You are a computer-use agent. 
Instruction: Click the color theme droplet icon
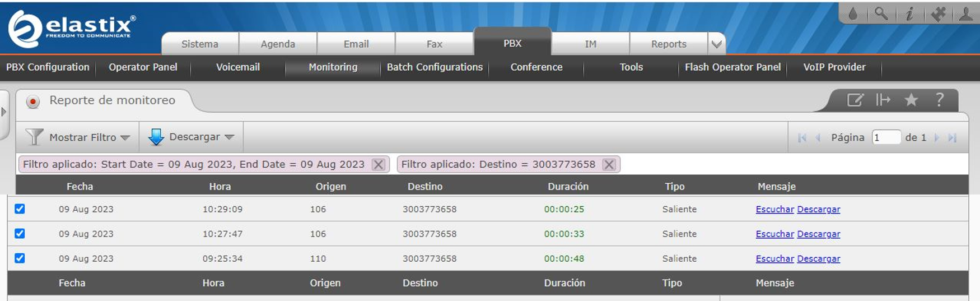[853, 14]
